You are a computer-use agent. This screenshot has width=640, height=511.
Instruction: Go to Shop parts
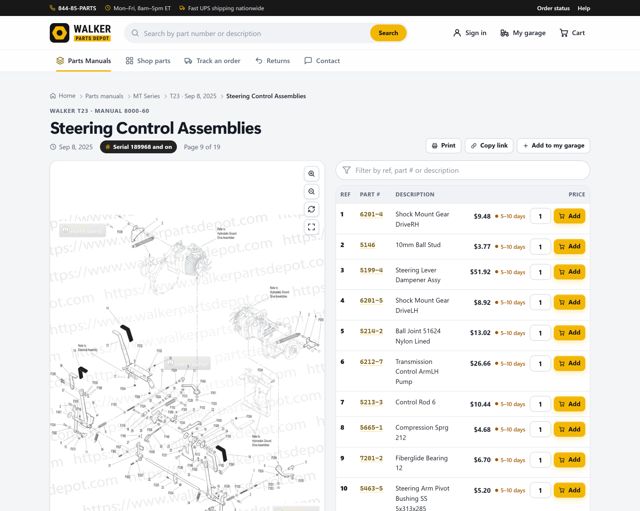pyautogui.click(x=148, y=61)
